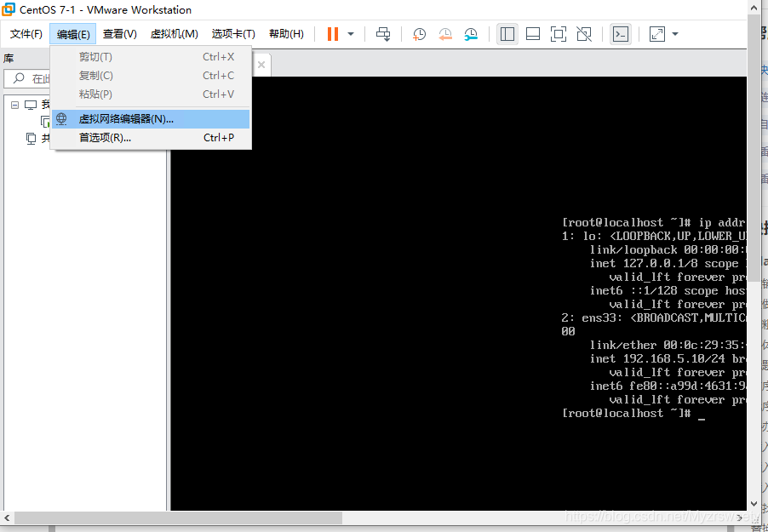Click the terminal text 'ip addr'
Viewport: 768px width, 532px height.
722,222
